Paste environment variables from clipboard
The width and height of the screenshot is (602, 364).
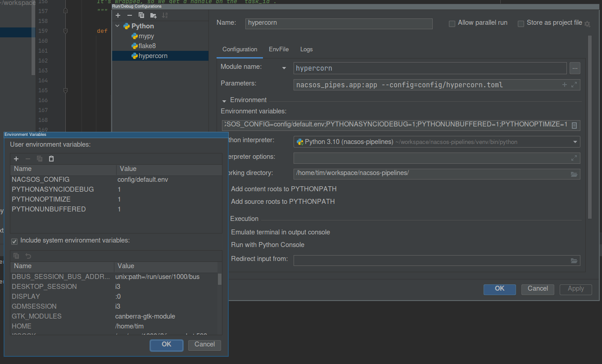(51, 159)
